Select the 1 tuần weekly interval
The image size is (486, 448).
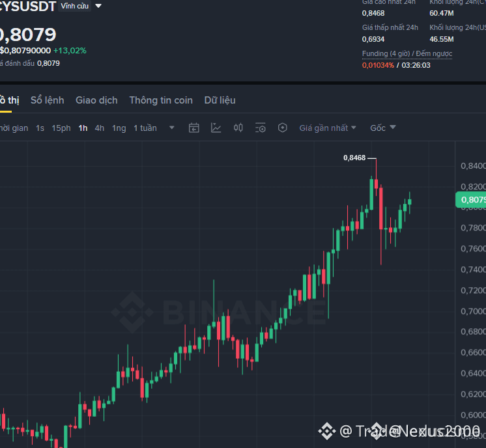point(145,128)
